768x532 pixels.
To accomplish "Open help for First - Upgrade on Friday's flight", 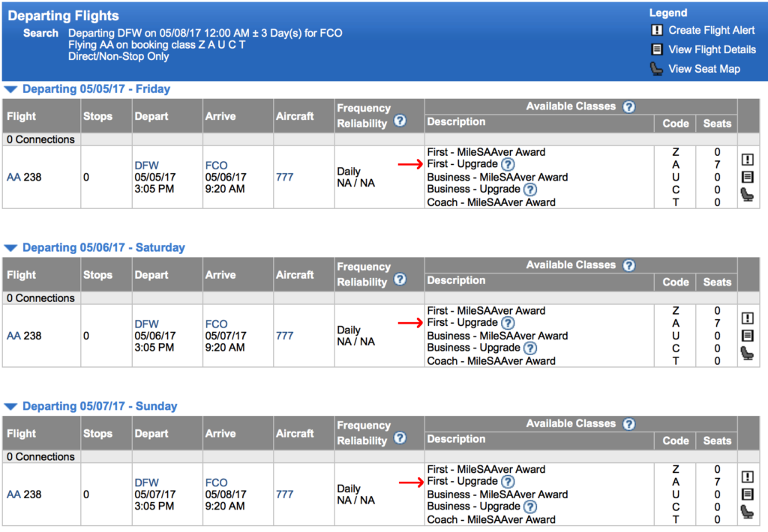I will point(508,164).
